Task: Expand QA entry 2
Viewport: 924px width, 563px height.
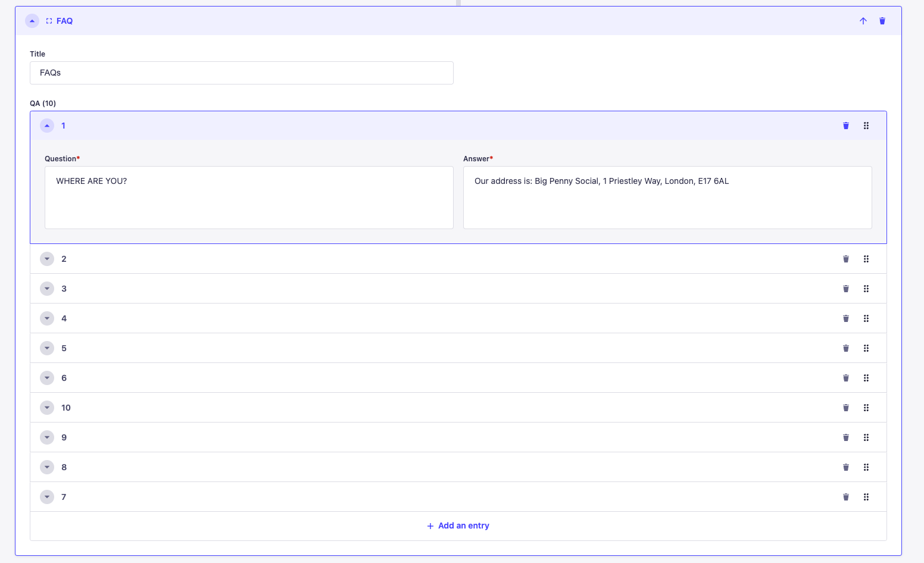Action: pos(47,259)
